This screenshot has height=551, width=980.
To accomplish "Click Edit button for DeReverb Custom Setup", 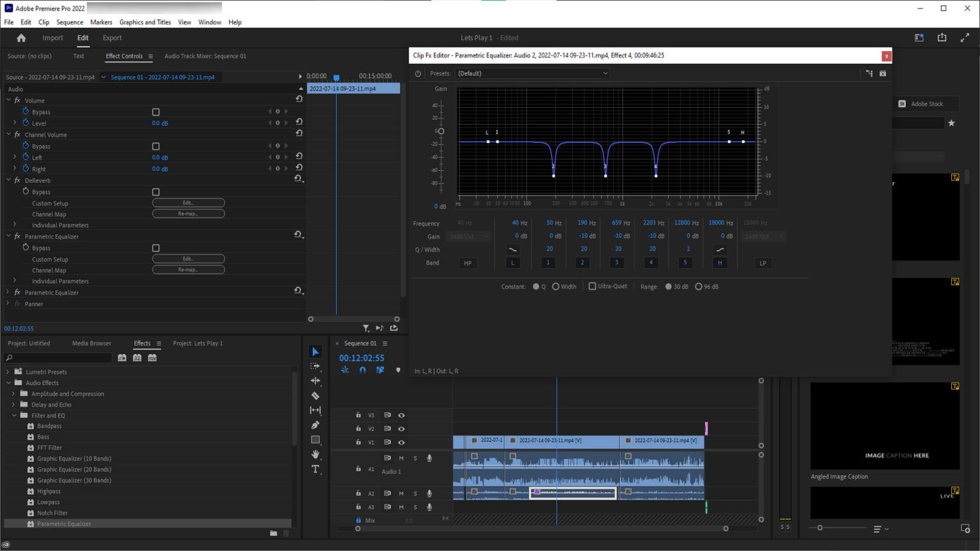I will coord(188,203).
